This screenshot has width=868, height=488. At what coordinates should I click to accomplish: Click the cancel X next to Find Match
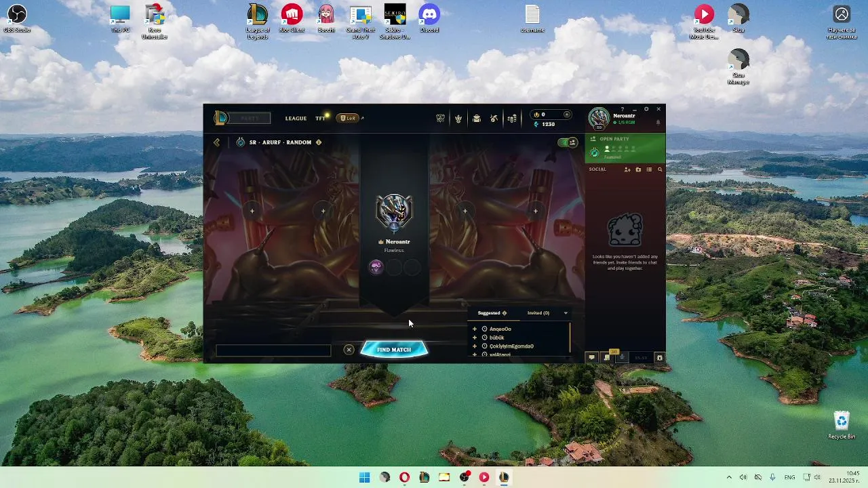(x=349, y=350)
